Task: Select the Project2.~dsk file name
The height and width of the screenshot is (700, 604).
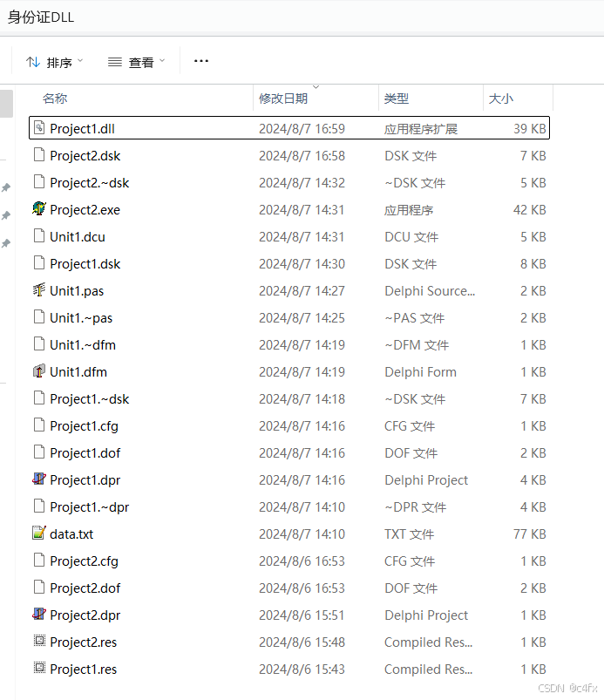Action: [89, 182]
